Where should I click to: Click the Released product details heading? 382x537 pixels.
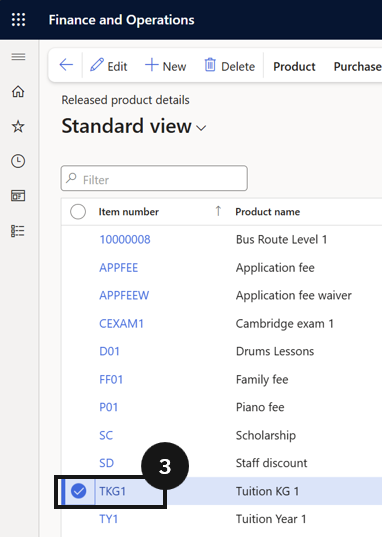coord(125,100)
